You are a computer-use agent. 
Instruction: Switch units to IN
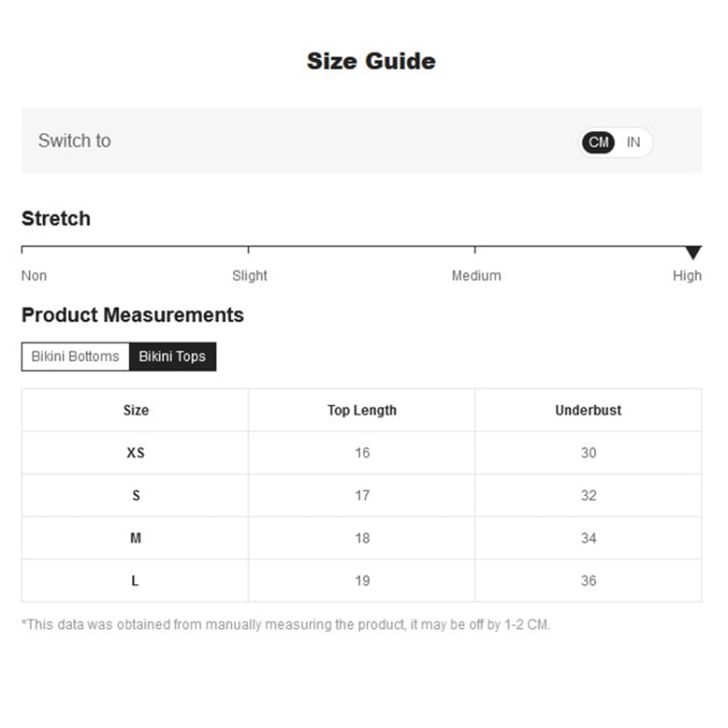click(634, 143)
